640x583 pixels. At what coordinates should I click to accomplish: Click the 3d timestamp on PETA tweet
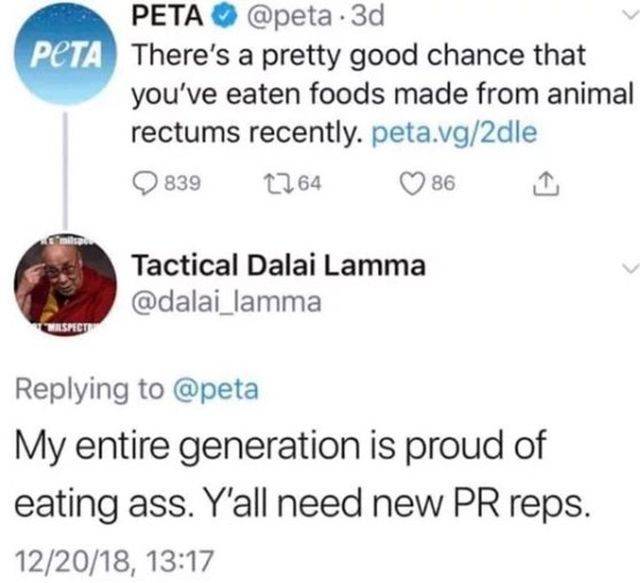click(371, 17)
